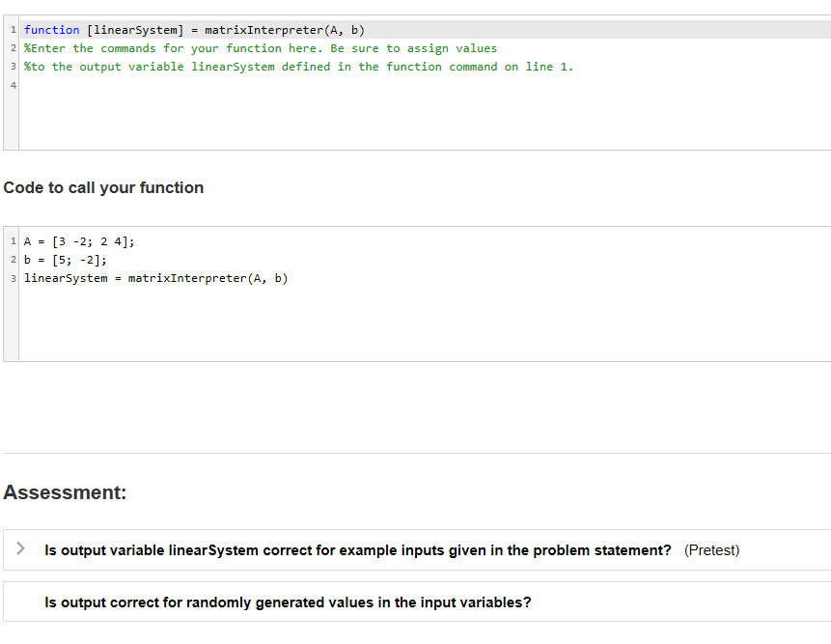The height and width of the screenshot is (644, 831).
Task: Click the chevron next to the first assessment
Action: click(20, 548)
